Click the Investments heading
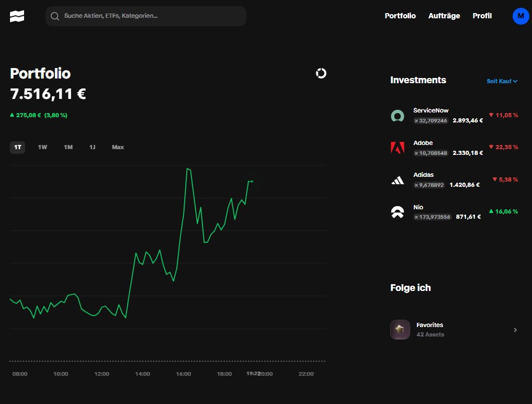 [x=418, y=80]
